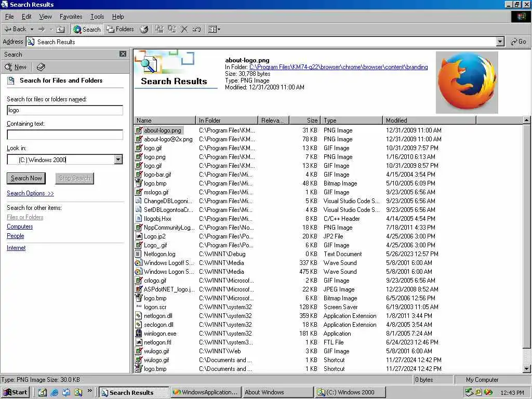Viewport: 532px width, 399px height.
Task: Select the logon.scr screen saver icon
Action: [x=138, y=307]
